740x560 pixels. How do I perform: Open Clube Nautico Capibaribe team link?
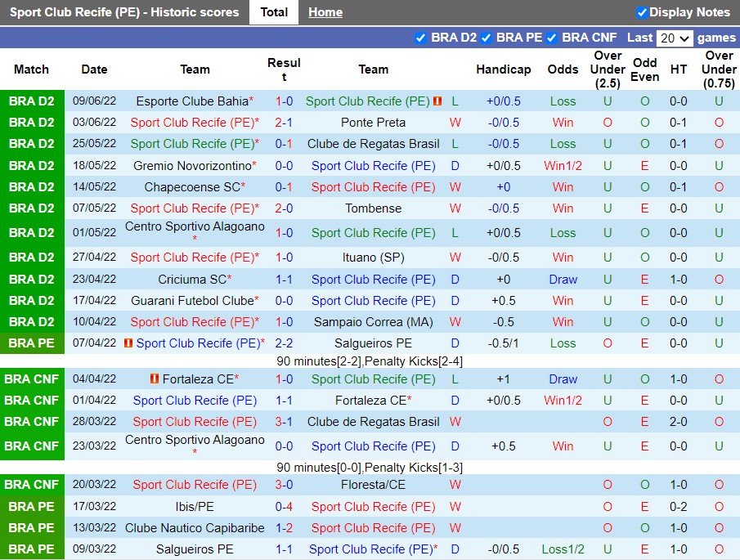(x=195, y=528)
